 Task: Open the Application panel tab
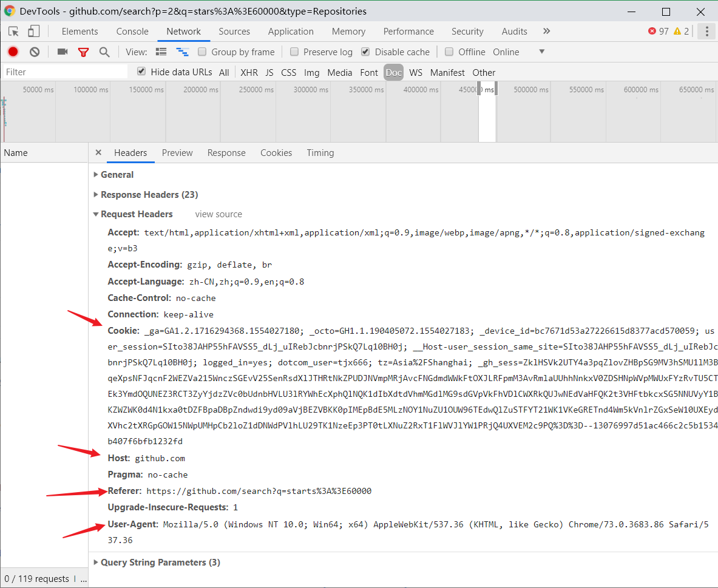click(x=291, y=31)
